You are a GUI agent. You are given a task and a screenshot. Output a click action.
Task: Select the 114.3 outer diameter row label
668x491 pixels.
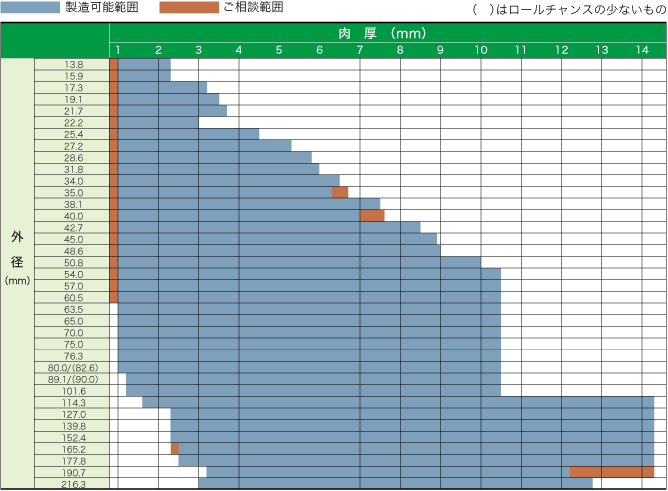click(73, 403)
